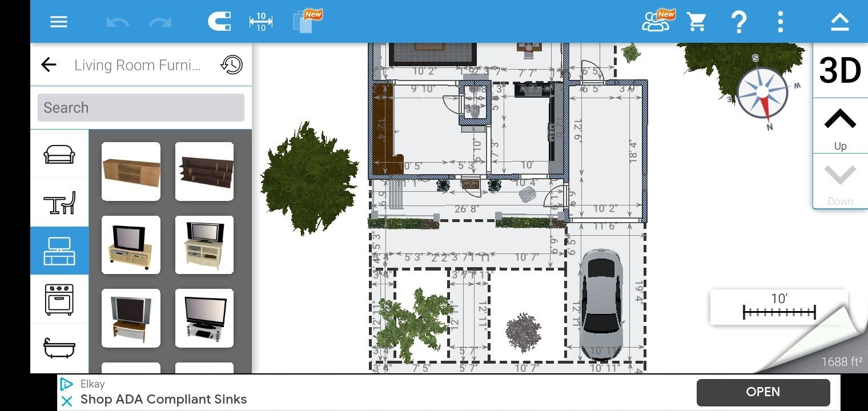Open the bathtub fixtures category
868x411 pixels.
coord(59,347)
